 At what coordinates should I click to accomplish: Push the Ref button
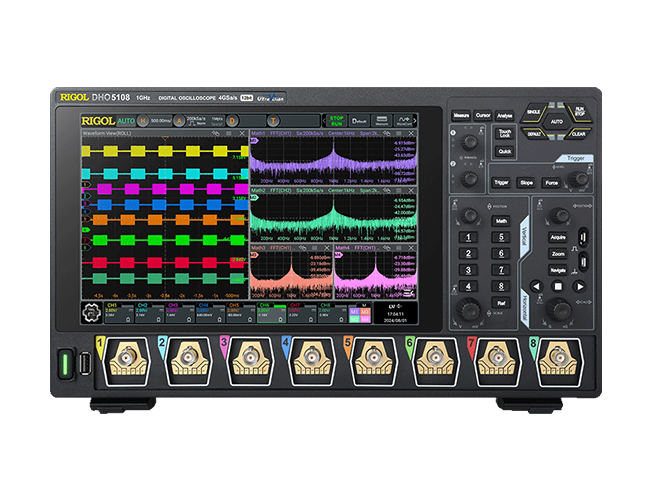click(x=501, y=303)
